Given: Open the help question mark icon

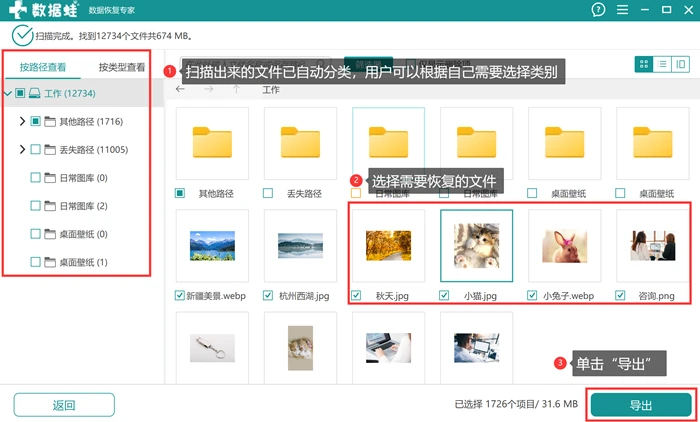Looking at the screenshot, I should [598, 9].
